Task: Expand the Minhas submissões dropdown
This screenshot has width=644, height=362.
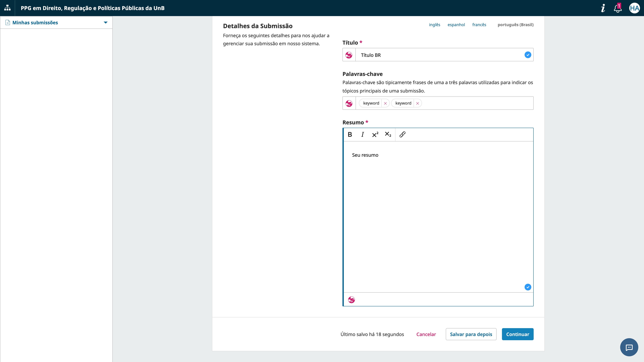Action: point(105,23)
